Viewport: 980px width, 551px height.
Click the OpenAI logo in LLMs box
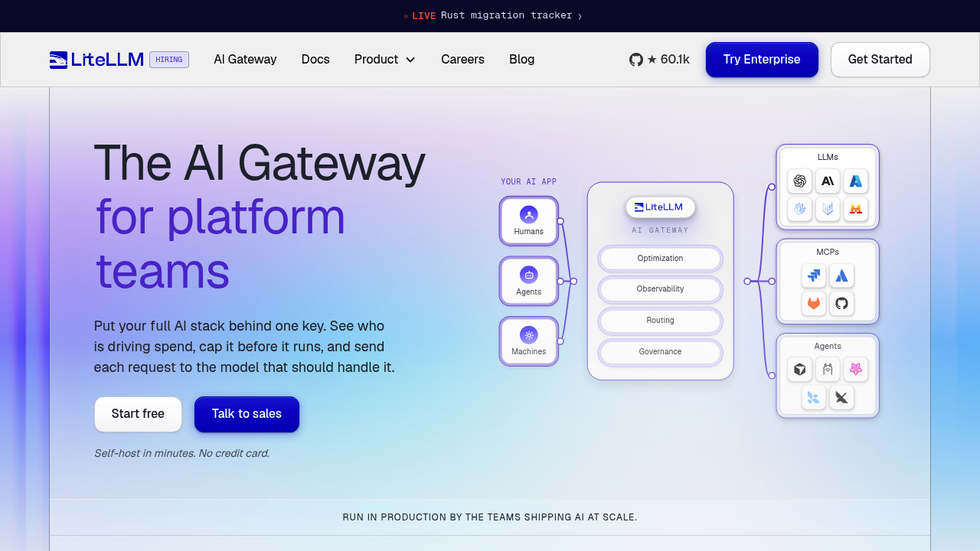click(x=799, y=181)
